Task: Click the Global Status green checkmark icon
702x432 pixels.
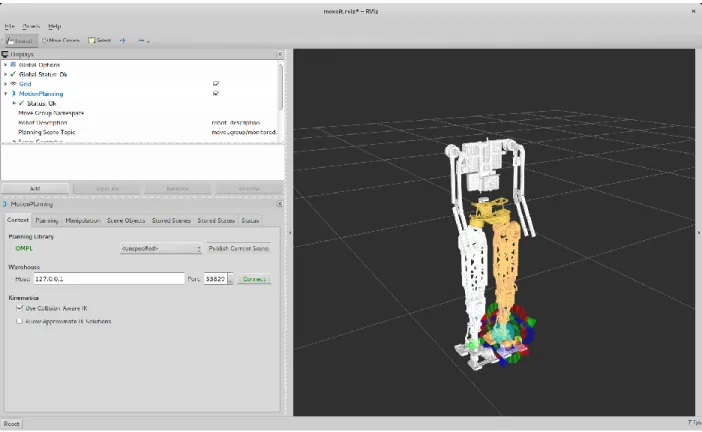Action: point(13,74)
